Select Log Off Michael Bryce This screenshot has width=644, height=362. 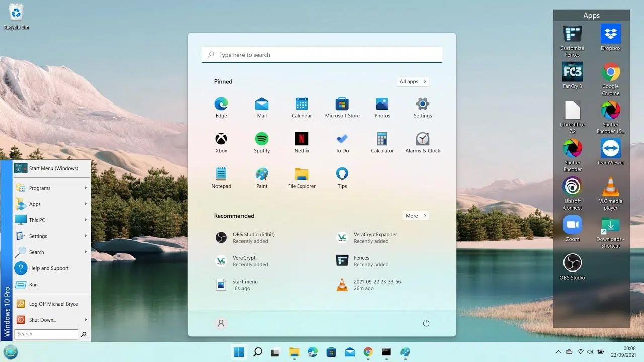(x=51, y=304)
